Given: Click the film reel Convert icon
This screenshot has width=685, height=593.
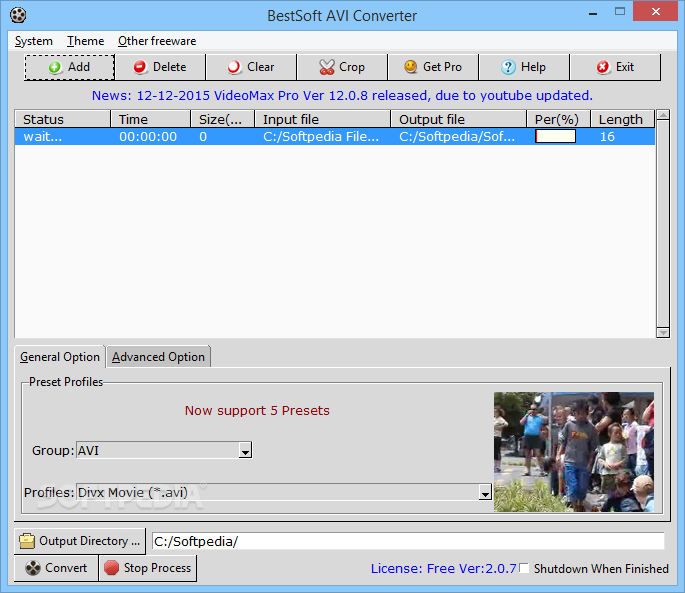Looking at the screenshot, I should tap(33, 568).
